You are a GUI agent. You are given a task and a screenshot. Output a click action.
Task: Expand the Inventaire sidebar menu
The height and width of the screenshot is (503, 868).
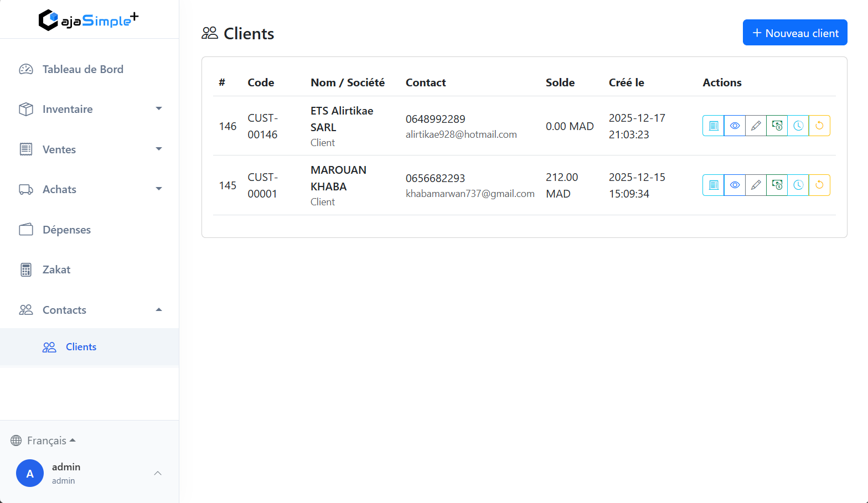pos(90,109)
